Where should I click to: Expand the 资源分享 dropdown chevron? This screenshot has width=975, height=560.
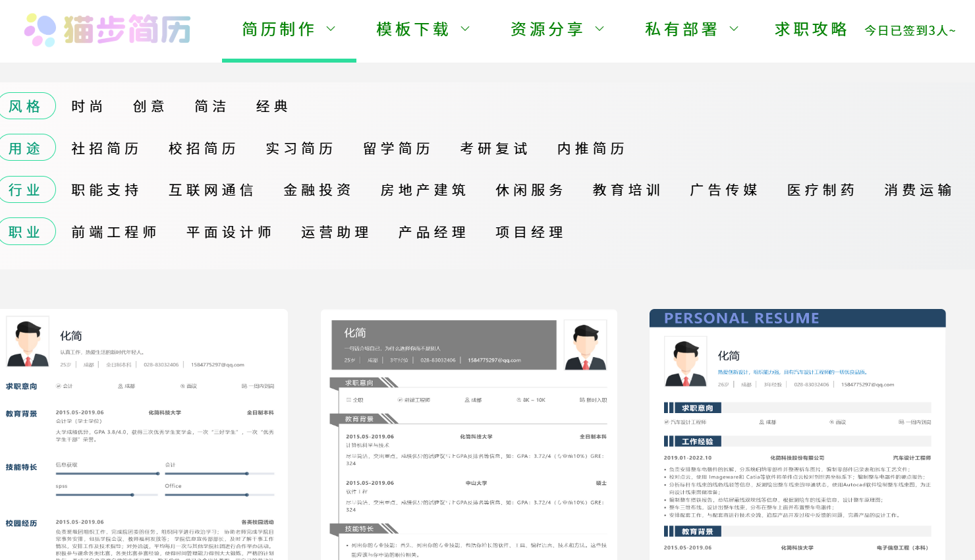(599, 29)
